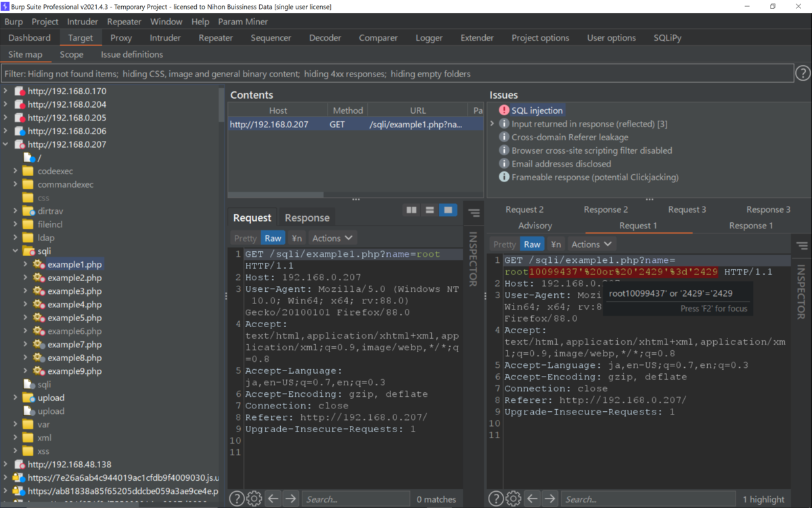This screenshot has width=812, height=508.
Task: Collapse the sqli folder node
Action: coord(15,251)
